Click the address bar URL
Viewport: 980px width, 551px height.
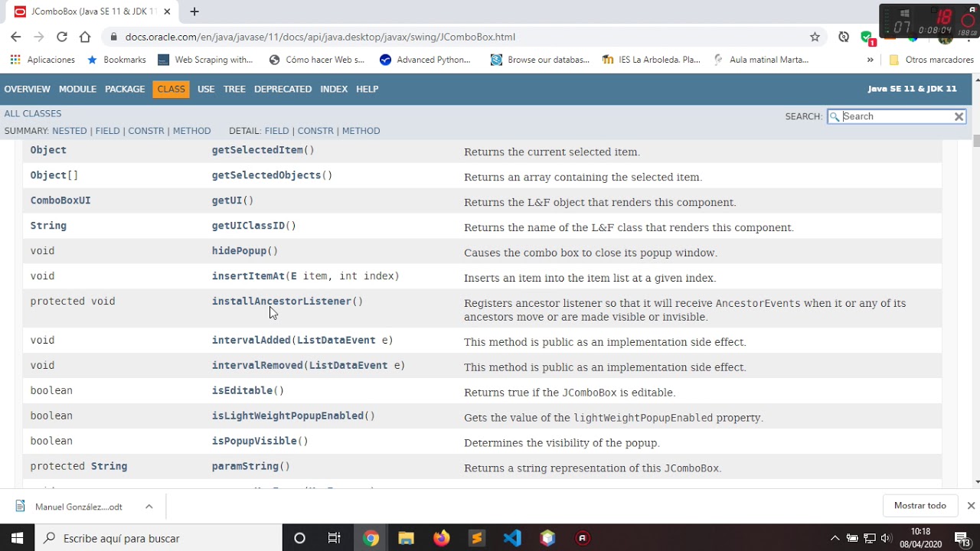pyautogui.click(x=320, y=37)
